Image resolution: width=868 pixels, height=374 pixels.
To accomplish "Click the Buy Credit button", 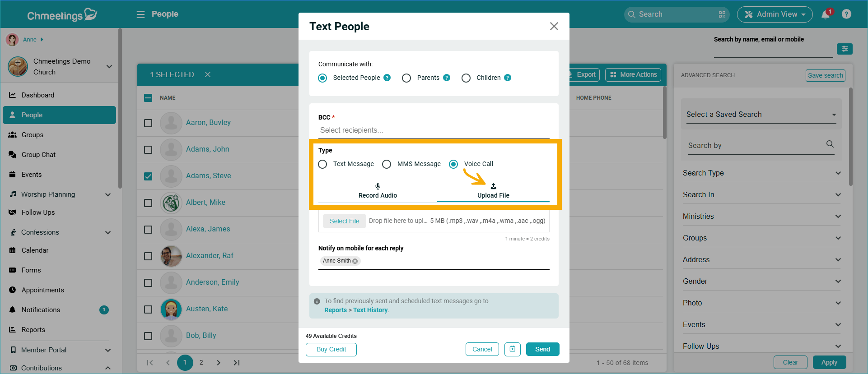I will [331, 350].
